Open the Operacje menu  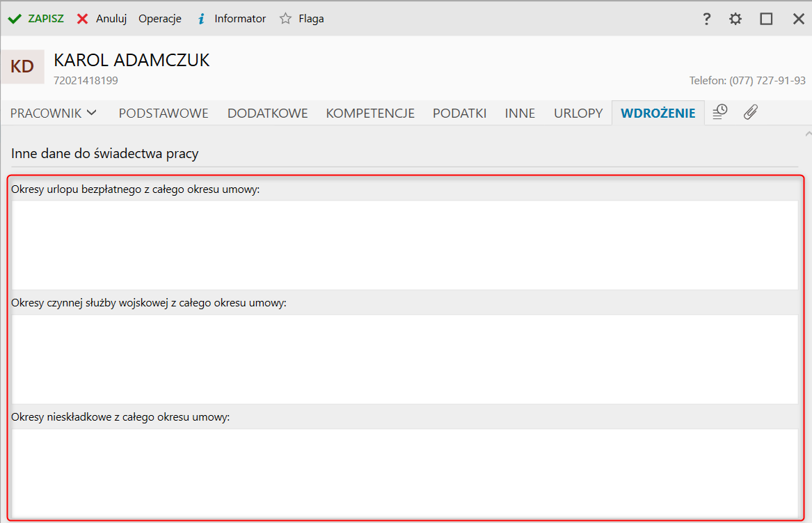tap(160, 19)
